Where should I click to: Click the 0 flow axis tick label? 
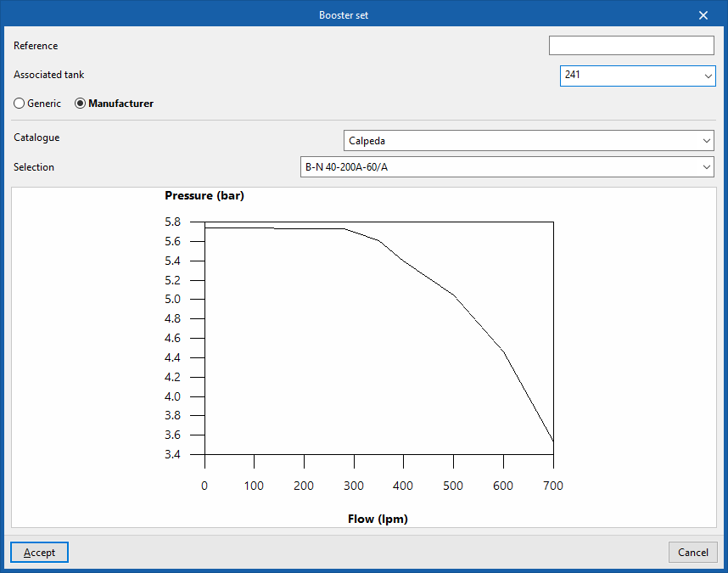click(x=204, y=486)
